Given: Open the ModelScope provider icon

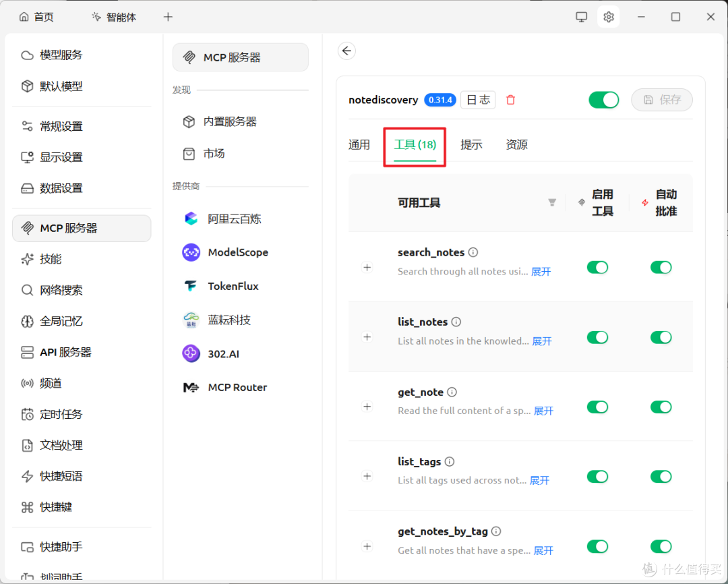Looking at the screenshot, I should coord(191,252).
